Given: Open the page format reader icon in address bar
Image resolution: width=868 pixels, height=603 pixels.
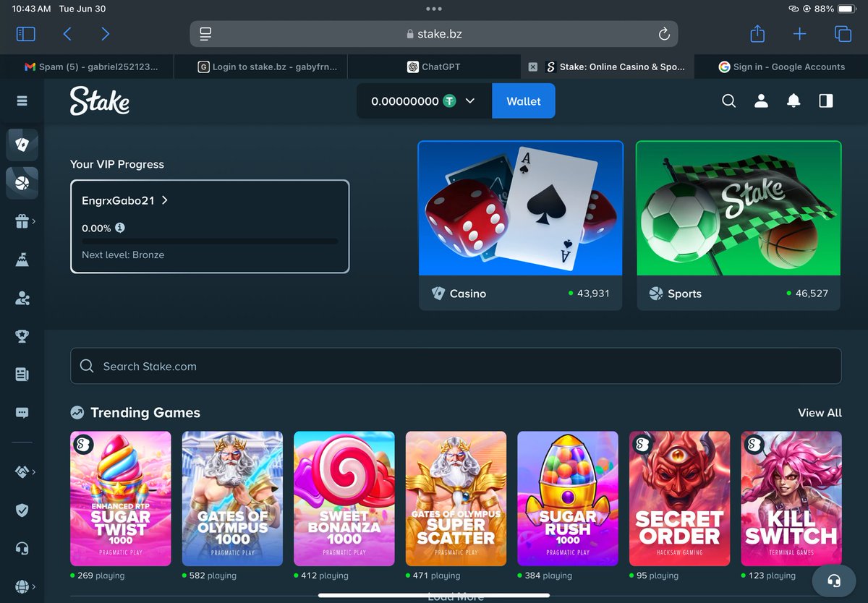Looking at the screenshot, I should tap(205, 34).
